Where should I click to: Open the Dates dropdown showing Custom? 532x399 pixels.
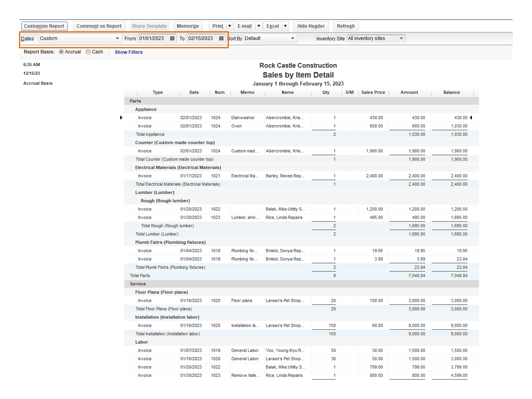[x=118, y=38]
